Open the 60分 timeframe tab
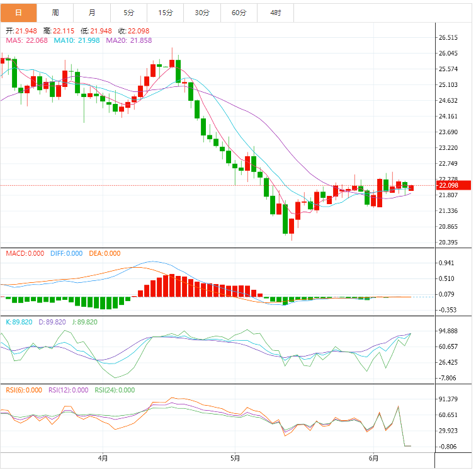This screenshot has height=475, width=476. [239, 13]
